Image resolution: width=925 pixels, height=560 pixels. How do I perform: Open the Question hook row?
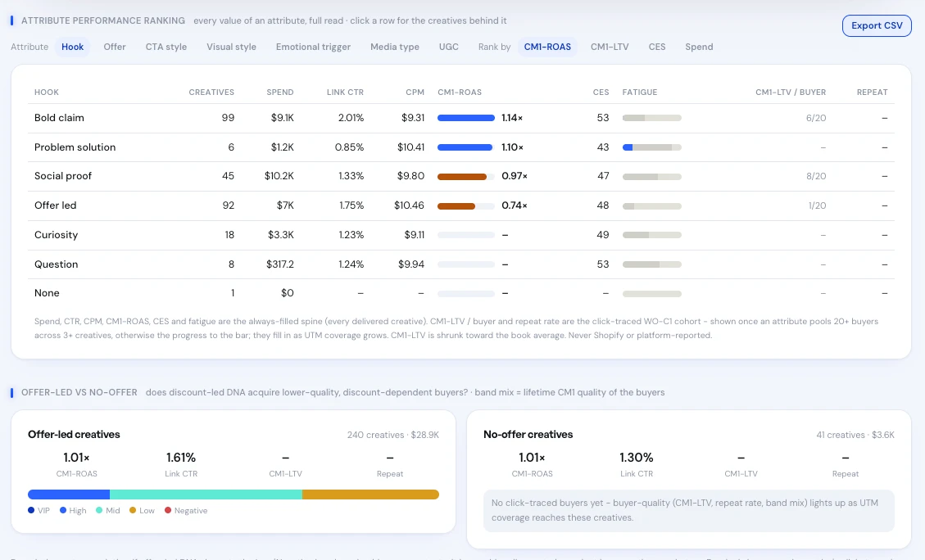[x=460, y=264]
